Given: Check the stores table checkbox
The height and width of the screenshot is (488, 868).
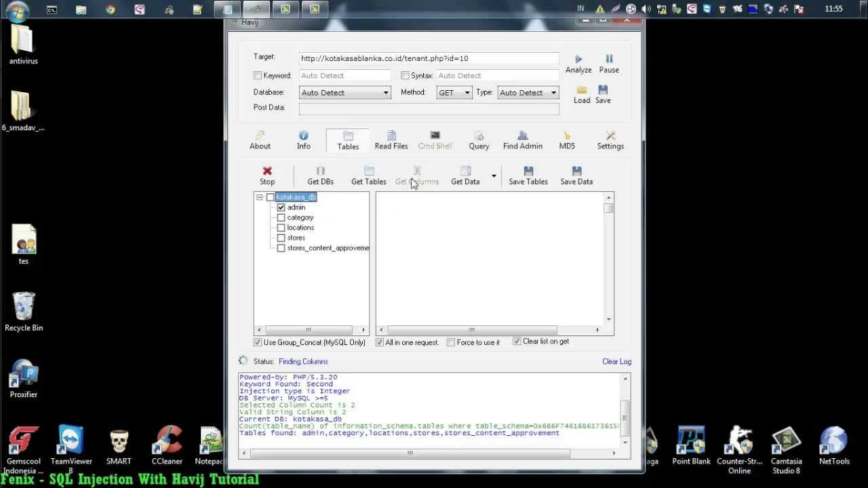Looking at the screenshot, I should coord(281,238).
